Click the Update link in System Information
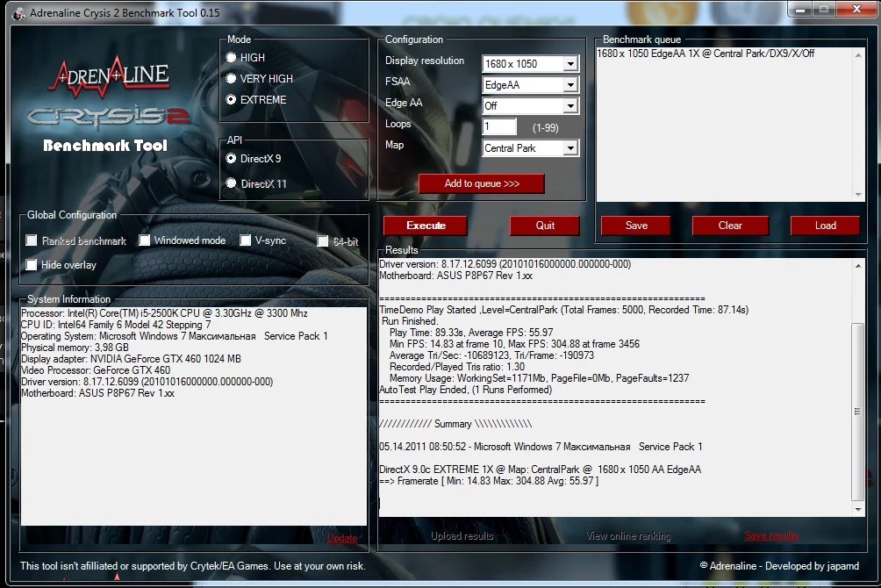The height and width of the screenshot is (588, 881). pos(342,538)
